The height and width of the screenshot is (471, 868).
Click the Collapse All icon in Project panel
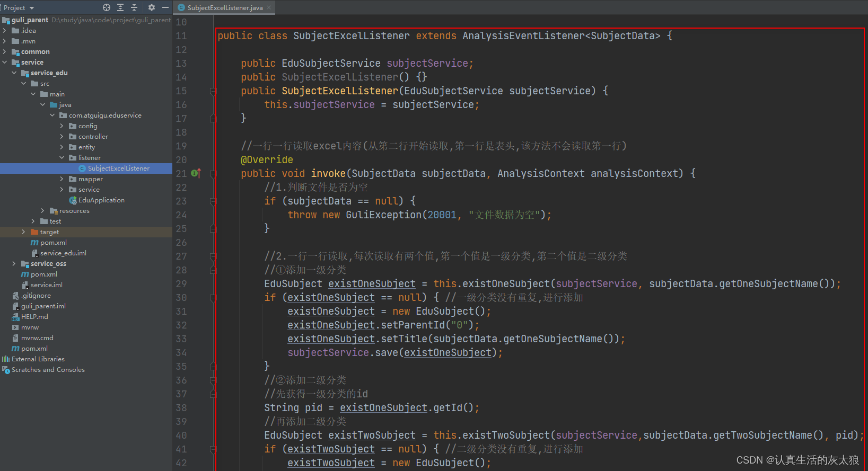134,7
